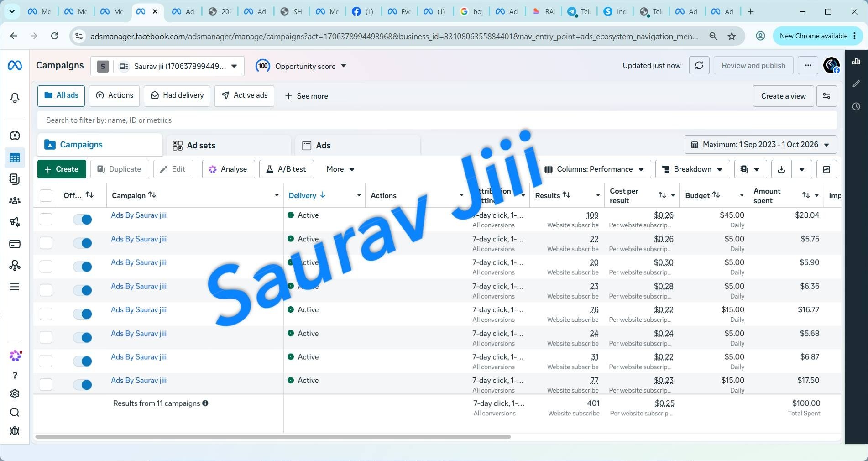Filter by Active ads view
The height and width of the screenshot is (461, 868).
coord(244,96)
